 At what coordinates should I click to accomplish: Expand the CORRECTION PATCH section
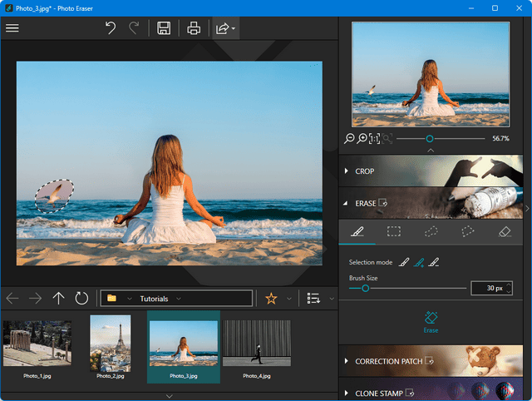click(x=388, y=362)
